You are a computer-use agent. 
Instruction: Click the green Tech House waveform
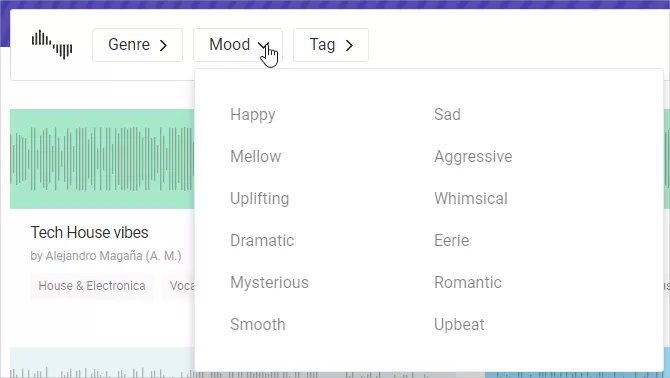tap(102, 159)
